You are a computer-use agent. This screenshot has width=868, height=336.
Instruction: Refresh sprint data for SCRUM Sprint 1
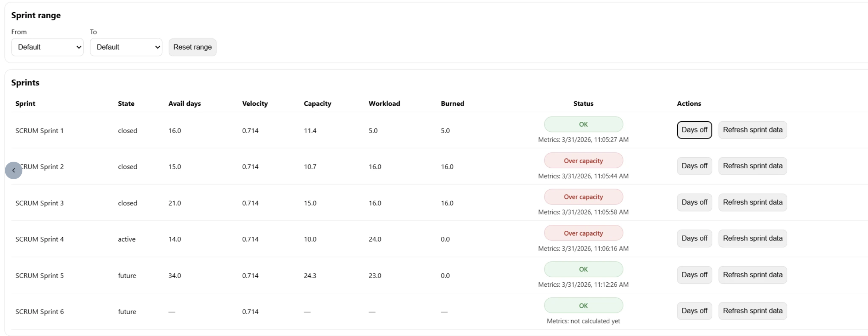click(x=752, y=130)
